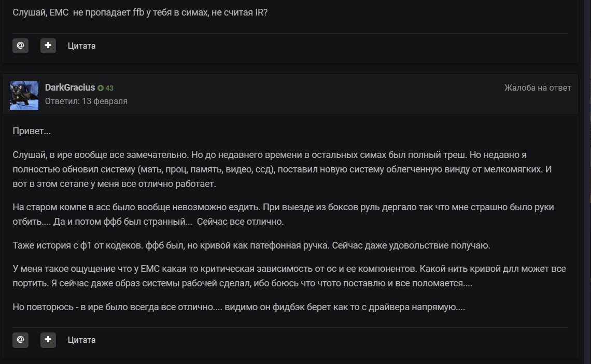Click 'Цитата' below the EMC ffb question

[x=81, y=46]
